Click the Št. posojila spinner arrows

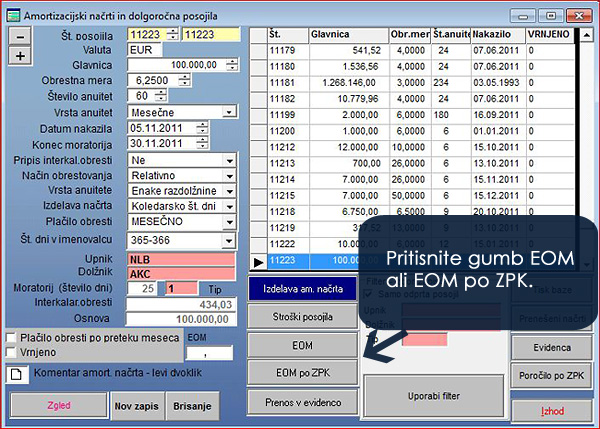coord(171,37)
